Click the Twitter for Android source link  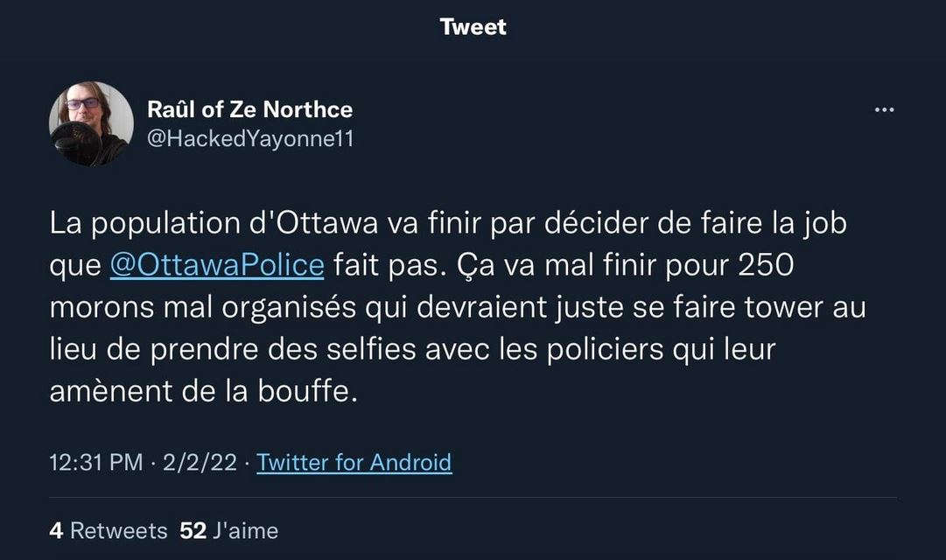(354, 462)
